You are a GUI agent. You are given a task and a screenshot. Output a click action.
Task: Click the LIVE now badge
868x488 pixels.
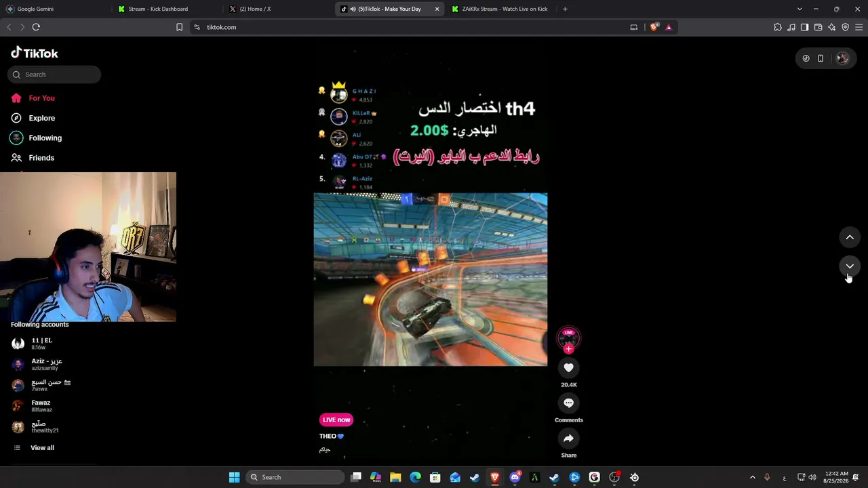[x=336, y=420]
